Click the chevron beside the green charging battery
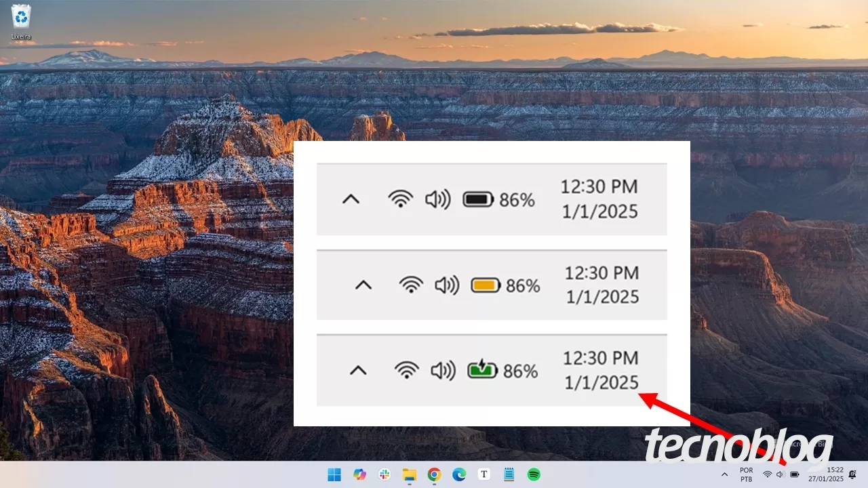This screenshot has width=868, height=488. tap(358, 371)
